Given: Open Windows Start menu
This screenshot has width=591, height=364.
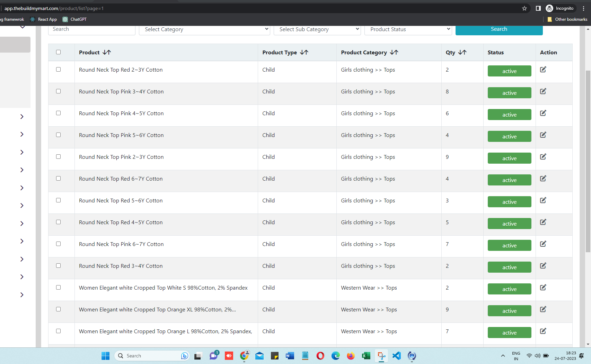Looking at the screenshot, I should (106, 356).
